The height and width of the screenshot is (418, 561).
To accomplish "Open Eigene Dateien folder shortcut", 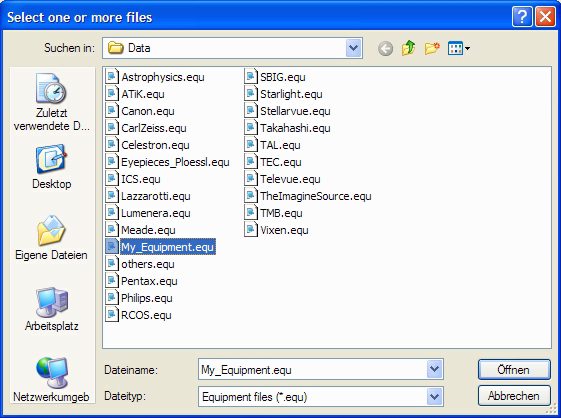I will [x=51, y=238].
